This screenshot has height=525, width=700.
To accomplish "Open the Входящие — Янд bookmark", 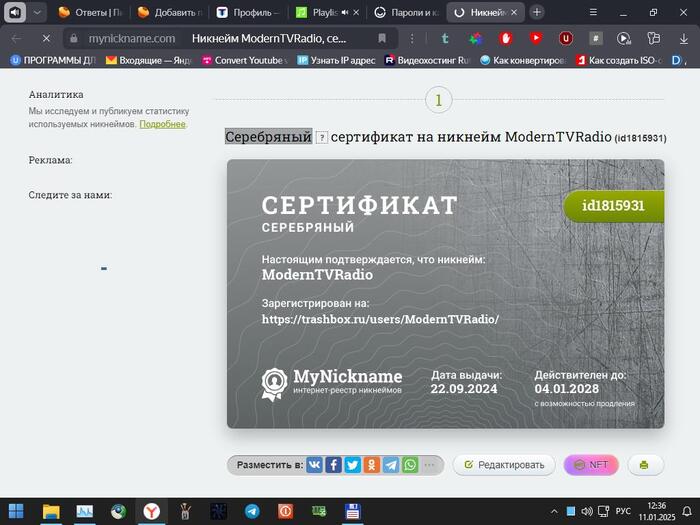I will point(148,60).
